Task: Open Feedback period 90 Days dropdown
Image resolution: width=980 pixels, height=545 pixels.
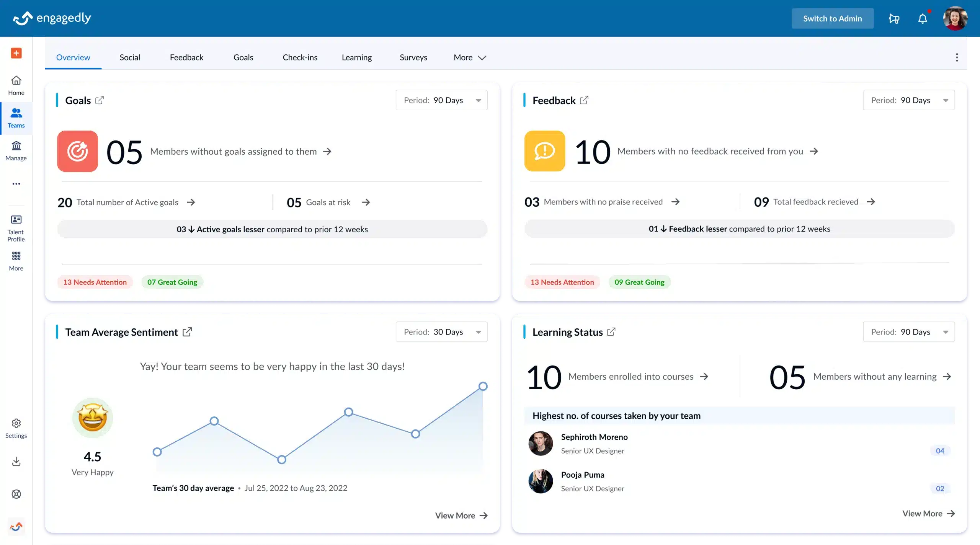Action: 908,100
